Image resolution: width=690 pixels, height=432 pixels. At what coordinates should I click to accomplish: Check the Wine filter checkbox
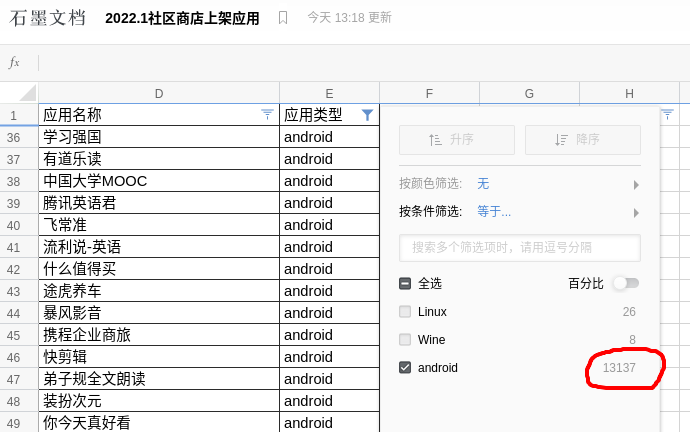coord(405,340)
